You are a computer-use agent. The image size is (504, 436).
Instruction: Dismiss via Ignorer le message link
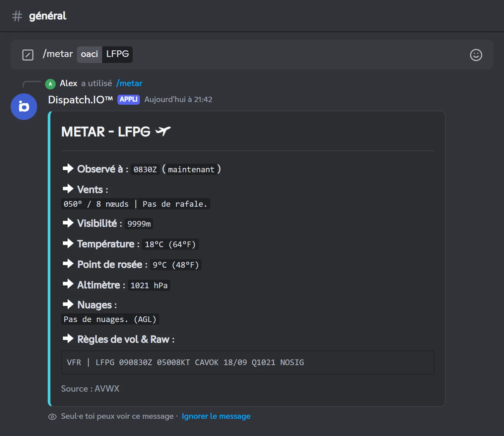216,416
